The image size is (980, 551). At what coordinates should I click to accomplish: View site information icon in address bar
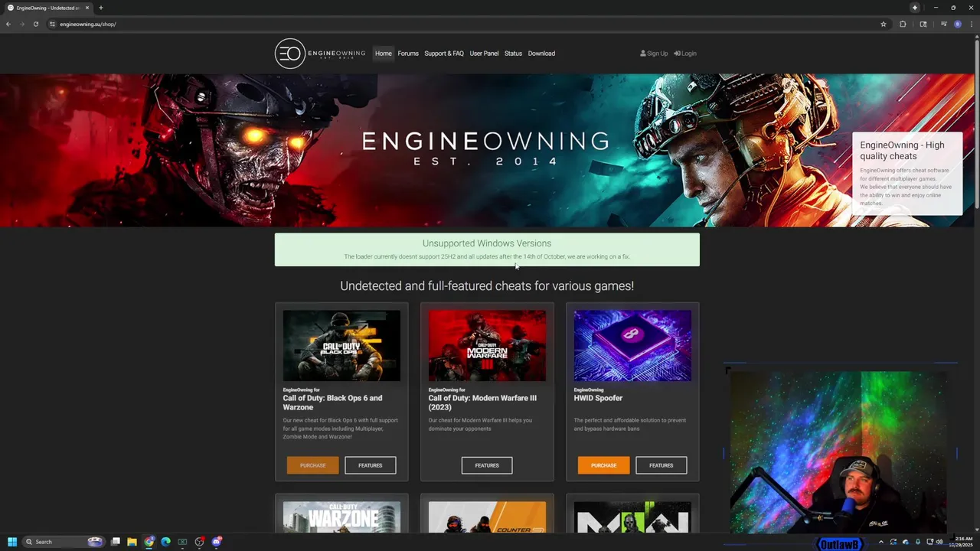52,24
